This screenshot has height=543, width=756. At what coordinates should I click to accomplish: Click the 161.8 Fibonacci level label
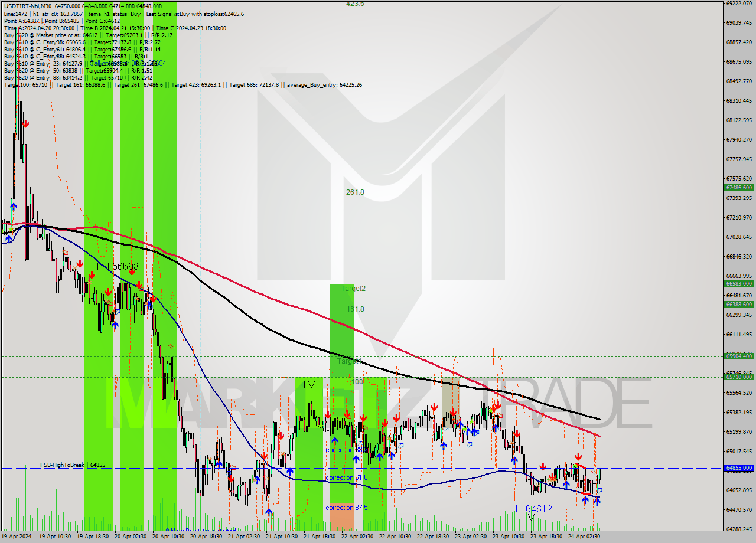[x=355, y=309]
